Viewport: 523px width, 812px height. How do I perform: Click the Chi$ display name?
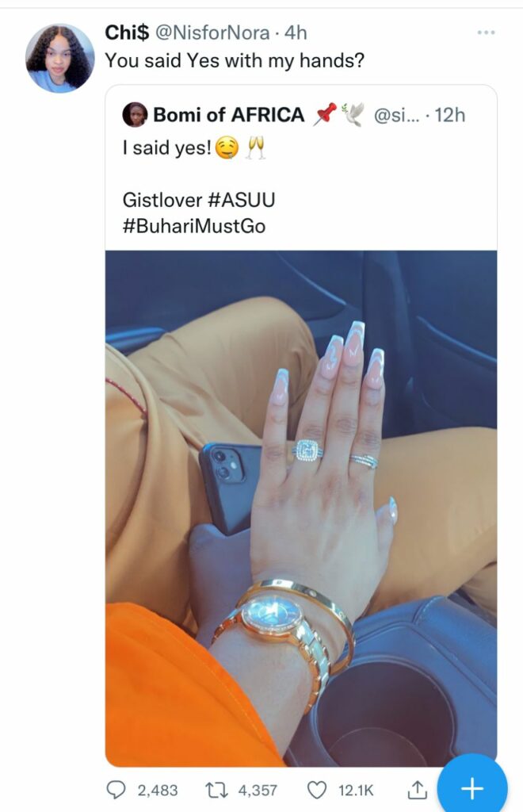pyautogui.click(x=128, y=33)
